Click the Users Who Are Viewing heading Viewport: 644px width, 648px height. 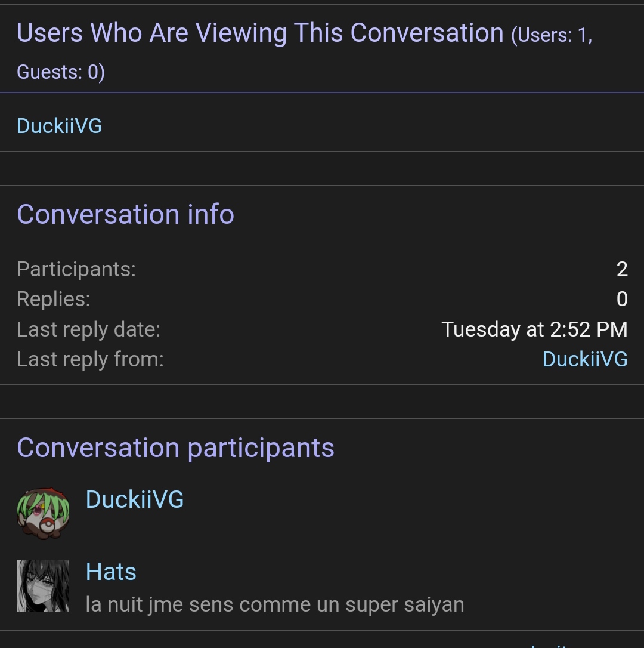260,33
